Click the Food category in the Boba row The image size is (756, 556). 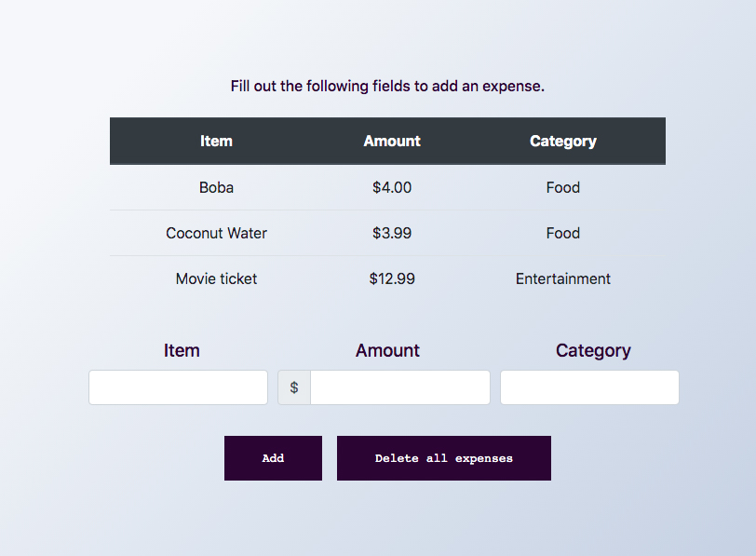click(563, 187)
